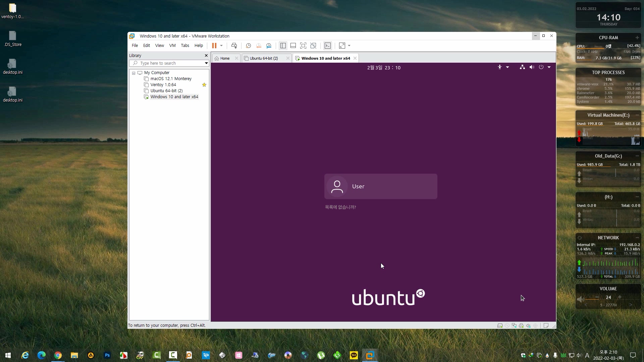Toggle the thumbnail bar view
Viewport: 644px width, 362px height.
pos(293,46)
